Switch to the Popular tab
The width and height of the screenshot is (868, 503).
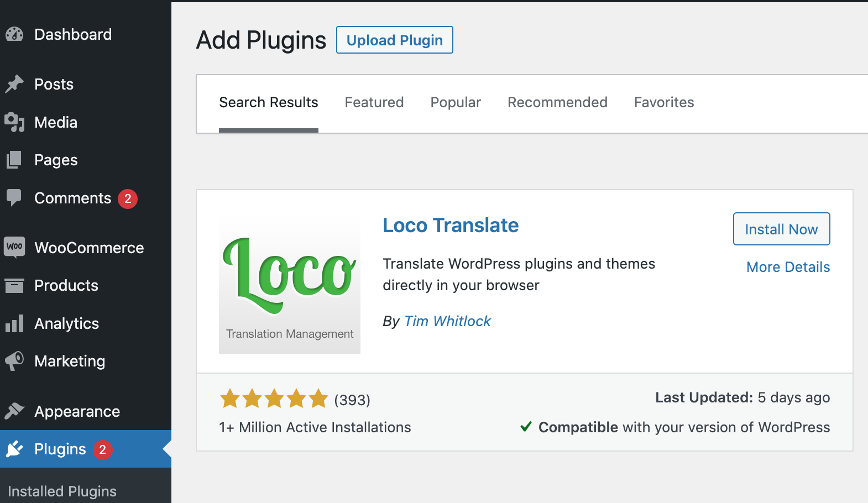pos(456,103)
